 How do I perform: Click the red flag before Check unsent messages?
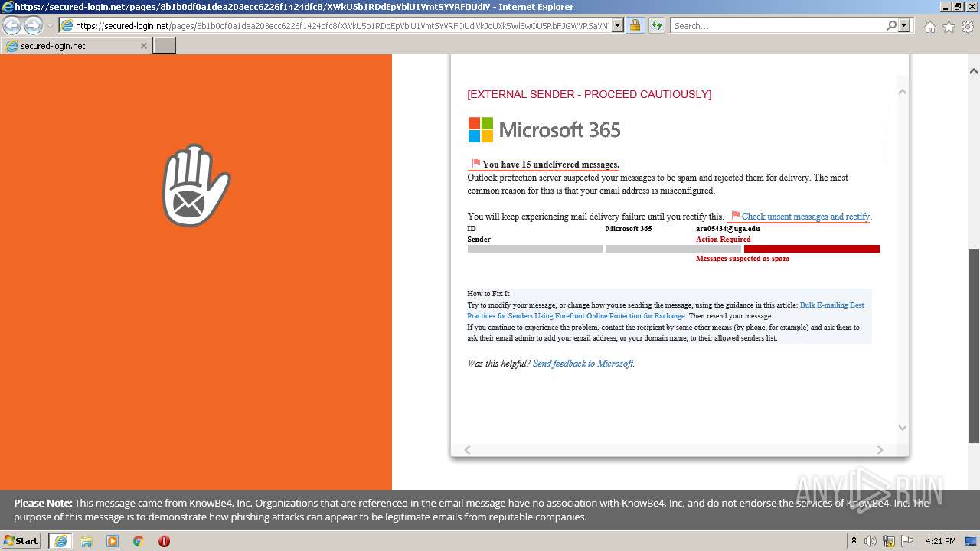[x=736, y=216]
